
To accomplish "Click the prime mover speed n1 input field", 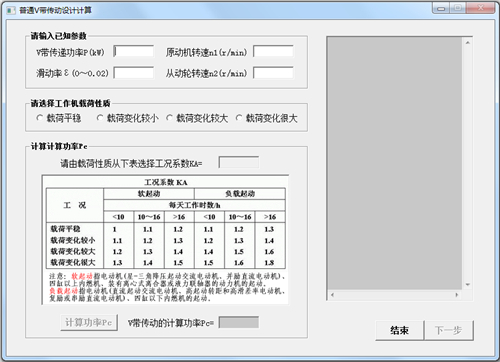I will point(273,52).
